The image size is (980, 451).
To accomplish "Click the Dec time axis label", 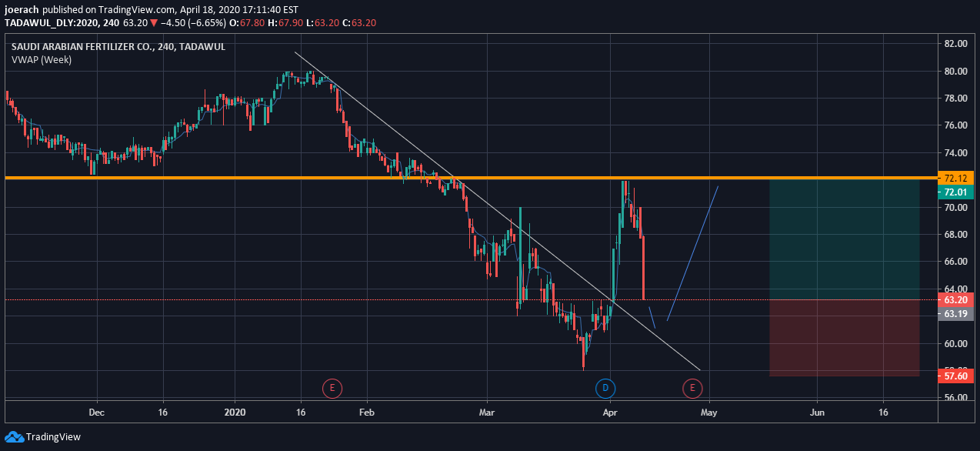I will point(97,413).
